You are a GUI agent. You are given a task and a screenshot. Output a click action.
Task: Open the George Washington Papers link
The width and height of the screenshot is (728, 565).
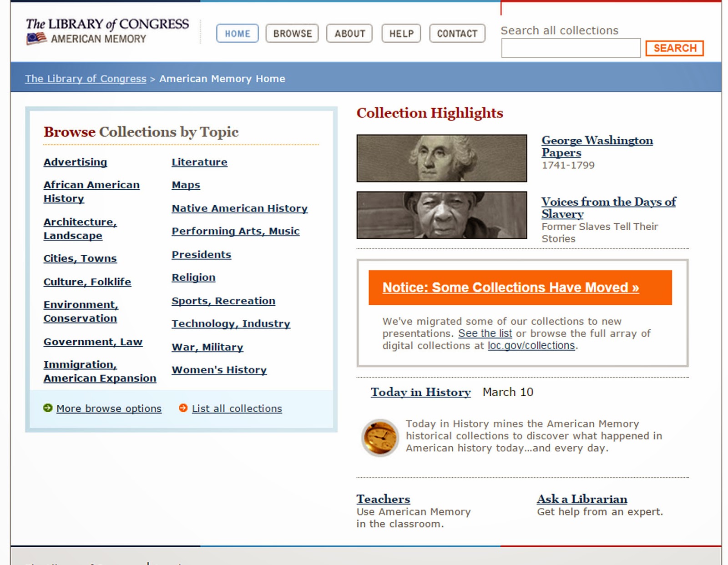click(x=597, y=146)
